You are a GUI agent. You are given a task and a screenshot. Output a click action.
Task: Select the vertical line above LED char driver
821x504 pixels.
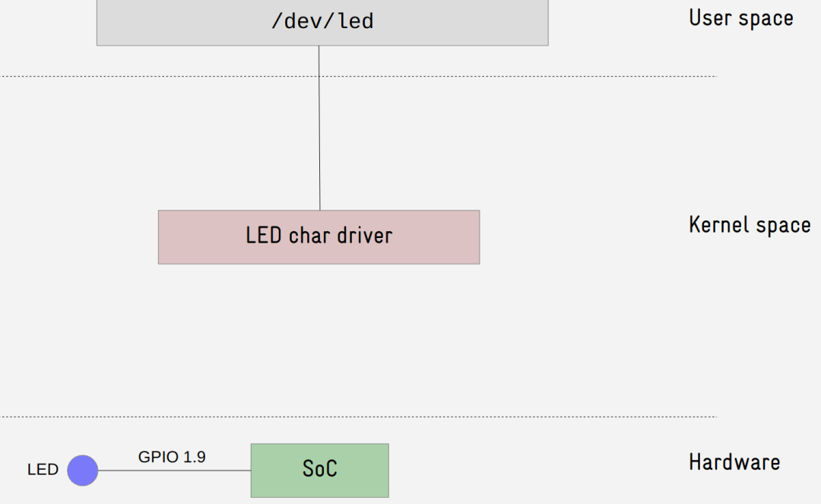pos(319,128)
